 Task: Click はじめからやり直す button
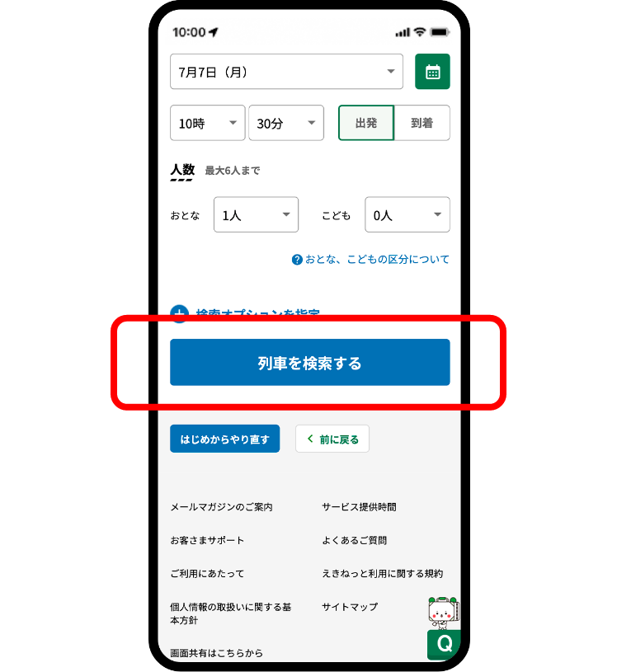tap(224, 439)
